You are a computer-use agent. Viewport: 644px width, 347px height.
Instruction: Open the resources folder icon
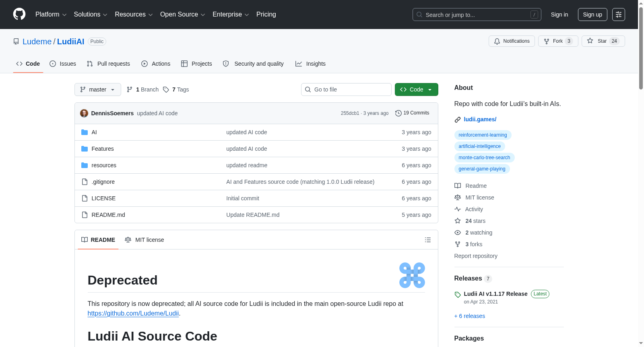point(85,165)
